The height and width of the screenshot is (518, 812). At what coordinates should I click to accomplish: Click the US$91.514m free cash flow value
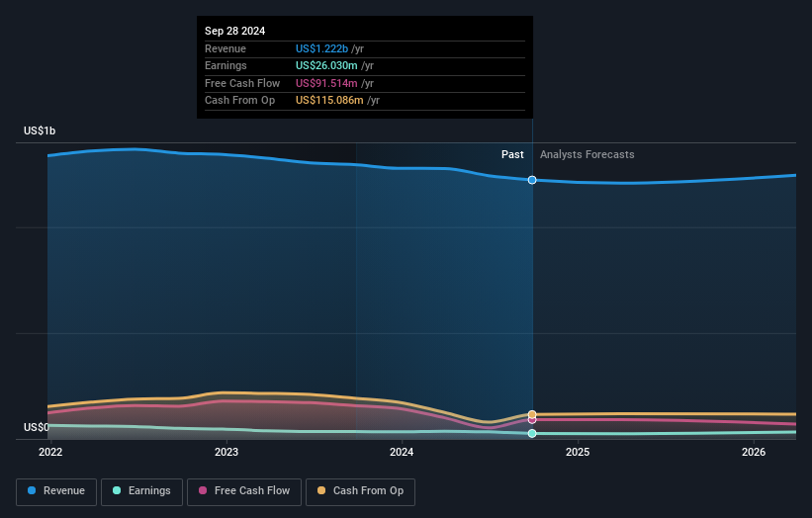coord(326,83)
